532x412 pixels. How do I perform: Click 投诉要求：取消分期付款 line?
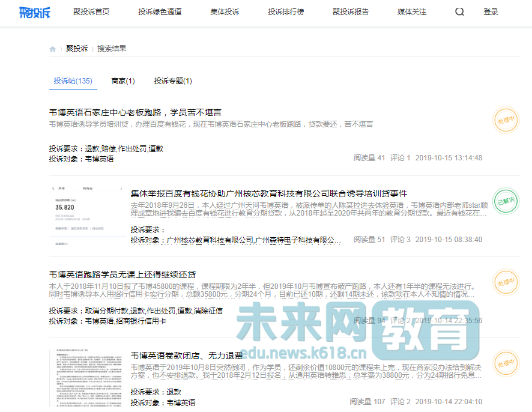click(x=136, y=311)
